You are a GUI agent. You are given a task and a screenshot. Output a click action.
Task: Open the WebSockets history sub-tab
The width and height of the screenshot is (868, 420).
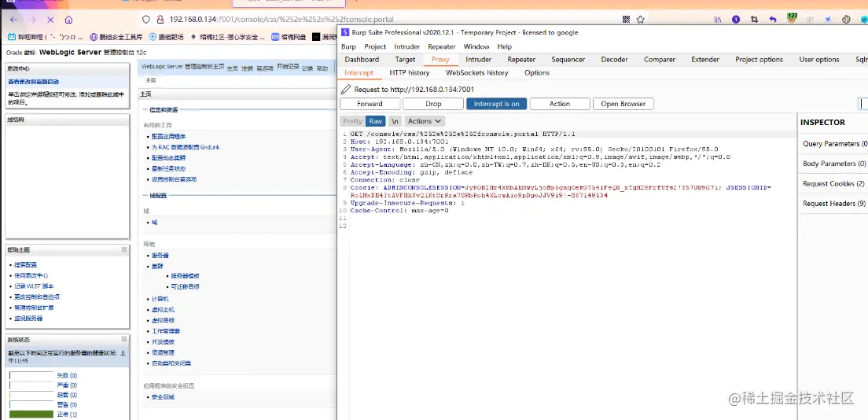pyautogui.click(x=476, y=72)
